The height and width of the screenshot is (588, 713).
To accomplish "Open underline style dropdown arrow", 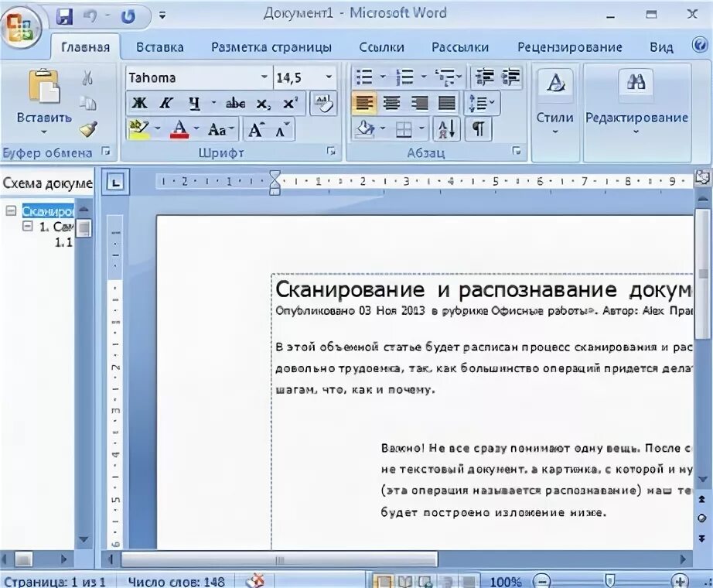I will coord(213,104).
